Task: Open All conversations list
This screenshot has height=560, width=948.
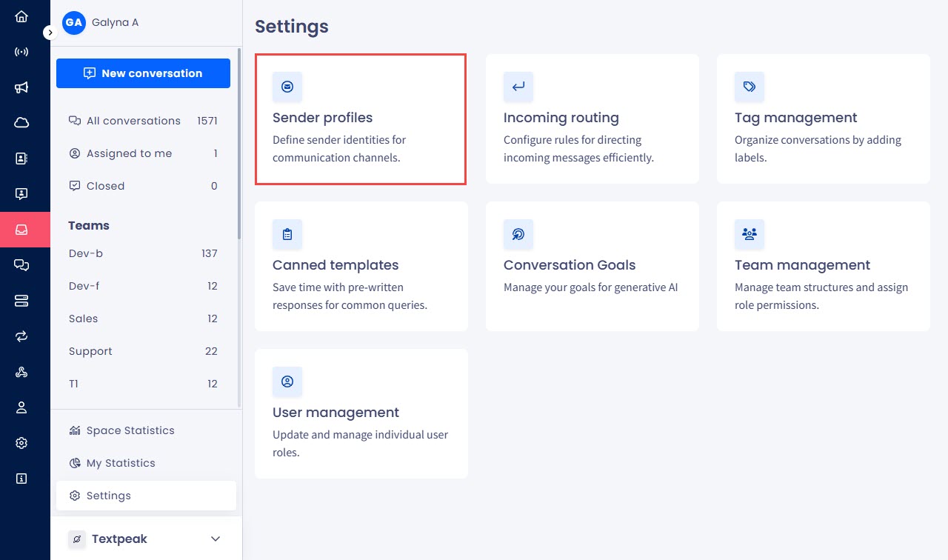Action: (x=143, y=121)
